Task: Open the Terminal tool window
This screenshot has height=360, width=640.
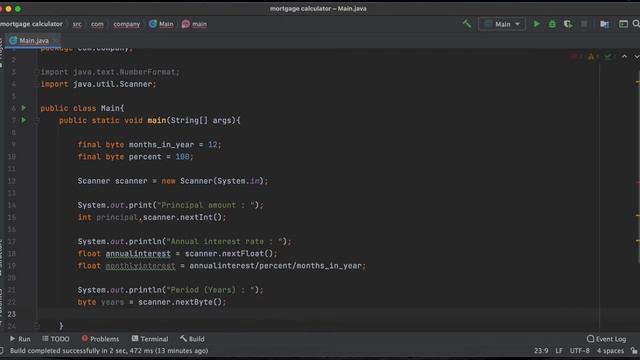Action: 150,339
